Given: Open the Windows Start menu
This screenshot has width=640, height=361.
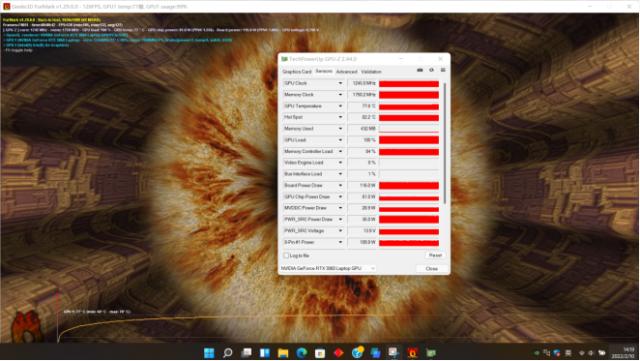Looking at the screenshot, I should (x=209, y=352).
